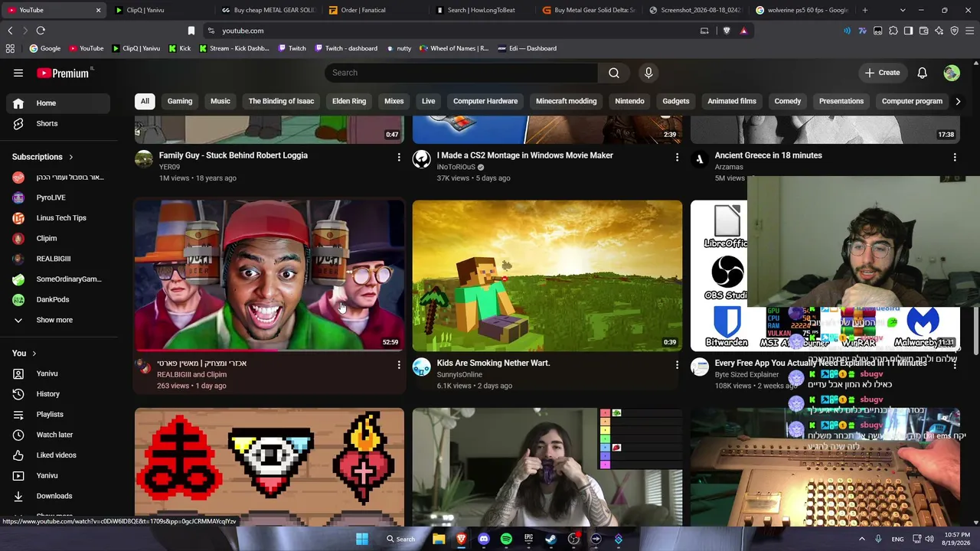Viewport: 980px width, 551px height.
Task: Switch to the wolverine ps5 60 fps tab
Action: point(802,10)
